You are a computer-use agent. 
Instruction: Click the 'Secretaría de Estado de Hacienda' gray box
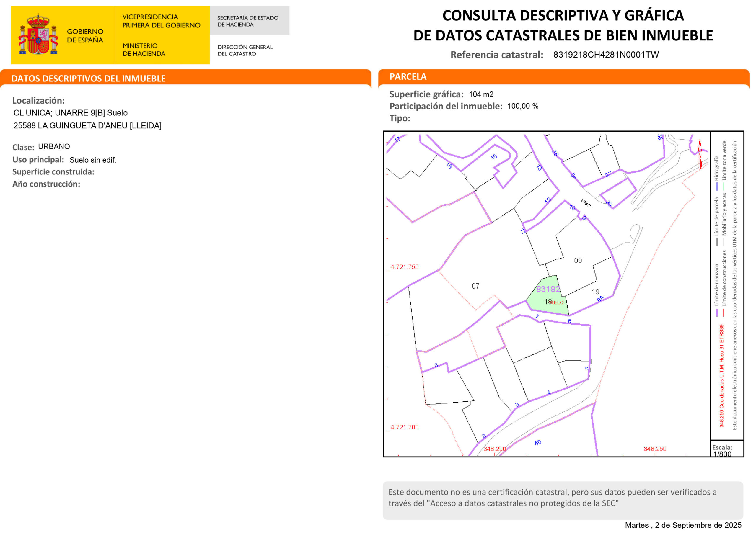pyautogui.click(x=249, y=21)
